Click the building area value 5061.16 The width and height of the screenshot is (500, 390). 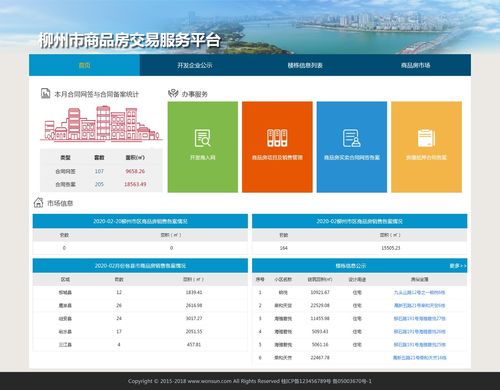(320, 344)
